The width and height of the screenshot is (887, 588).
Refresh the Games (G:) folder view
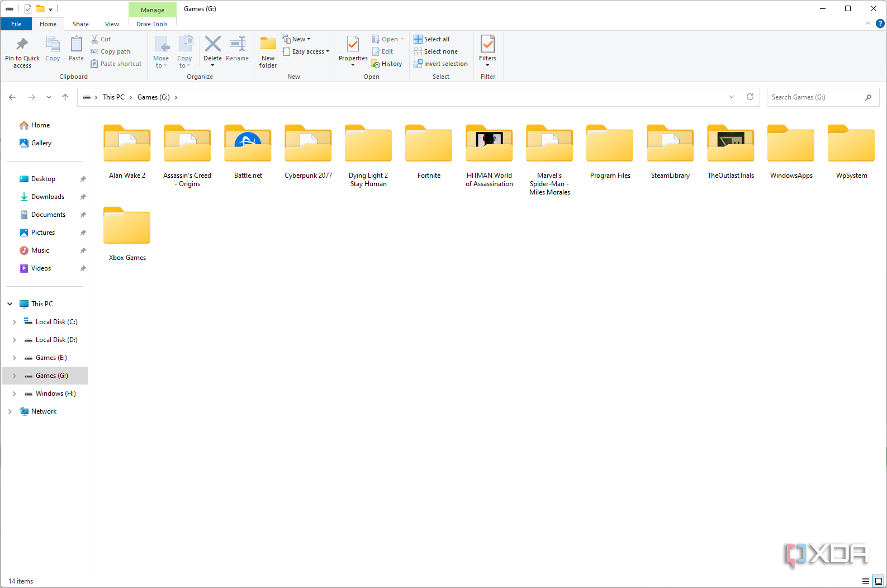[750, 97]
